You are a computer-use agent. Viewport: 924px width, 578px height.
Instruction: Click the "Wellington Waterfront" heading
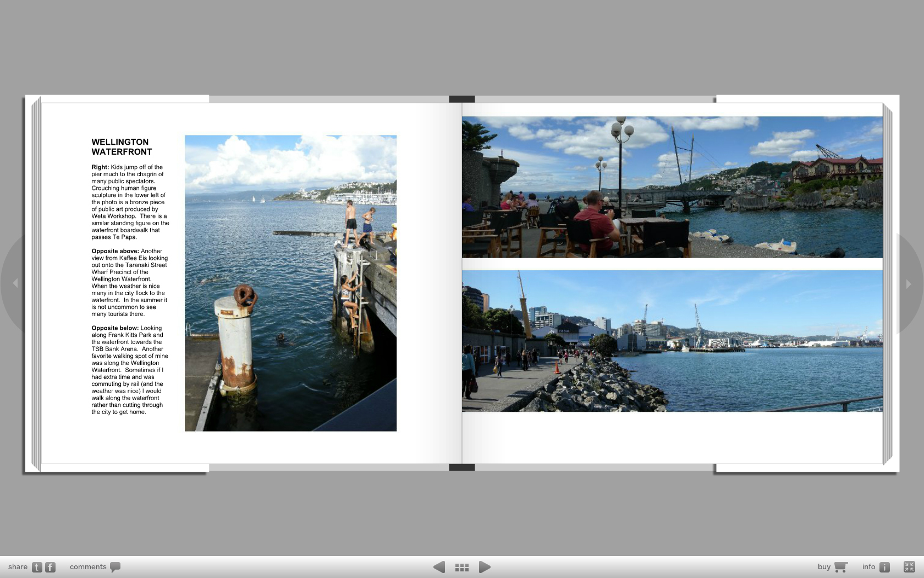tap(122, 147)
